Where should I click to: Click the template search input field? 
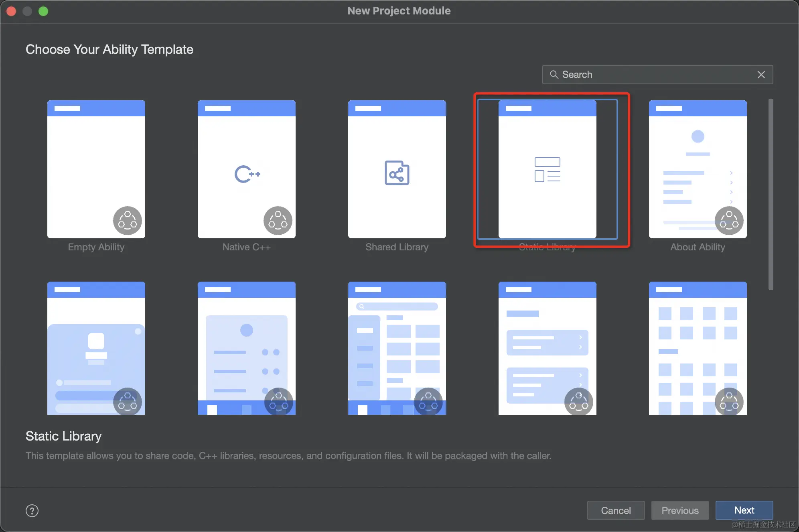click(658, 75)
